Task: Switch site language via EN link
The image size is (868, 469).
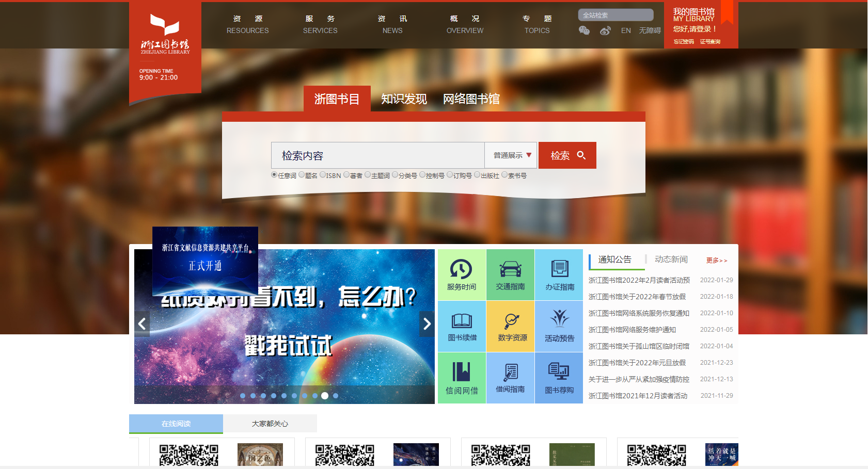Action: pyautogui.click(x=626, y=30)
